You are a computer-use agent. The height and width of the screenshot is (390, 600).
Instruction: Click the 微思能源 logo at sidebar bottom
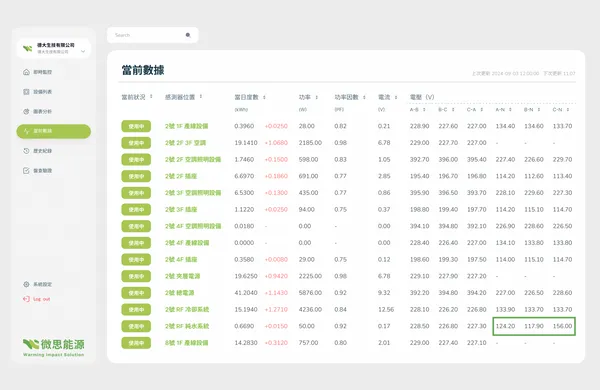[x=54, y=347]
